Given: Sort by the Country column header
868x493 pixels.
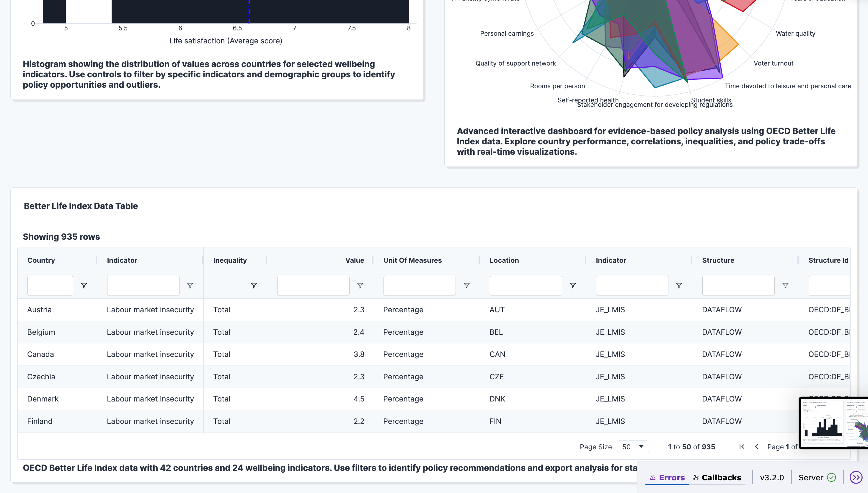Looking at the screenshot, I should (x=41, y=260).
